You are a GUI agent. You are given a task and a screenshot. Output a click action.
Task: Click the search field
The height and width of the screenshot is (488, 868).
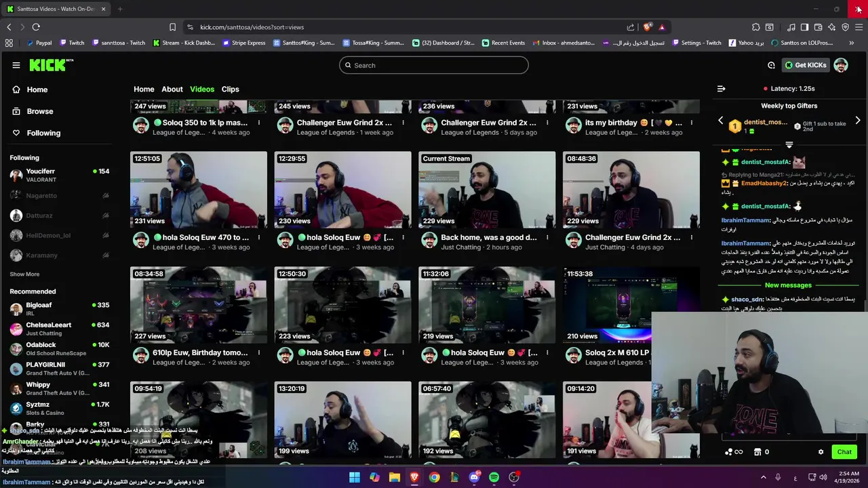coord(434,65)
